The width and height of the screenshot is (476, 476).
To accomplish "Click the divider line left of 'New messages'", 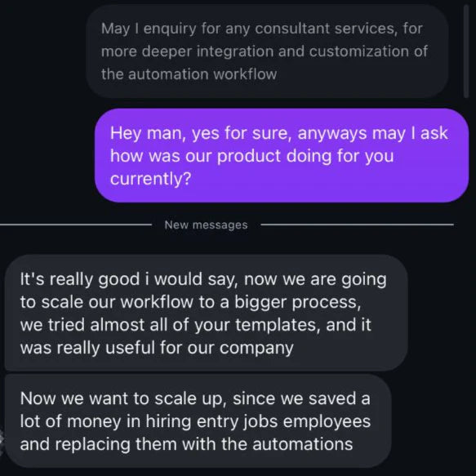I will (x=76, y=225).
